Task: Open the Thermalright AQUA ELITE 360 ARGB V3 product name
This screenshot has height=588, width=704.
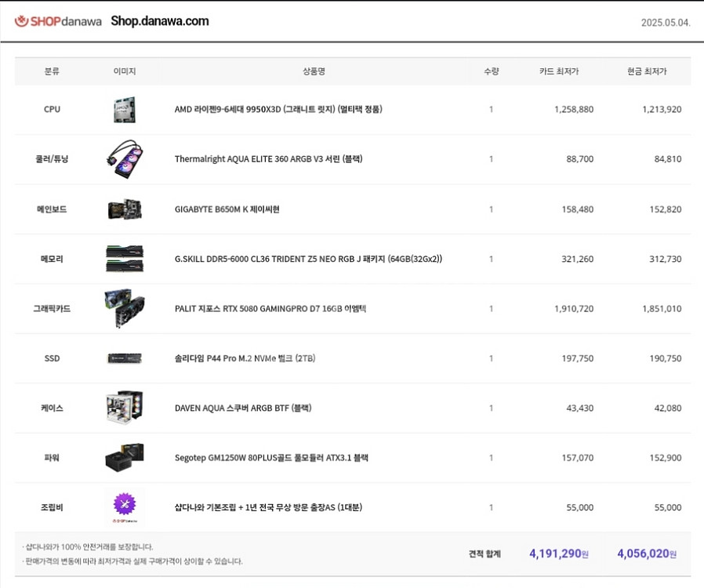Action: pos(268,159)
